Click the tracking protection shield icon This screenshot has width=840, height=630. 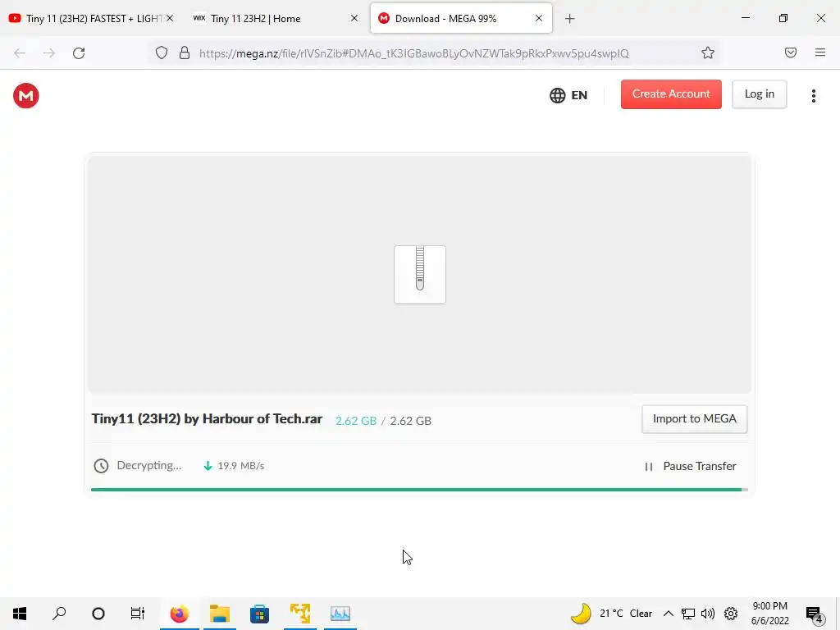162,52
